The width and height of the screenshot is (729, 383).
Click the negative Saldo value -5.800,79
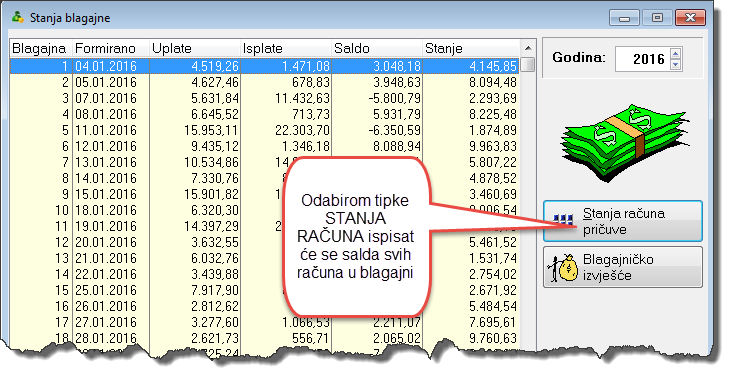[x=394, y=98]
